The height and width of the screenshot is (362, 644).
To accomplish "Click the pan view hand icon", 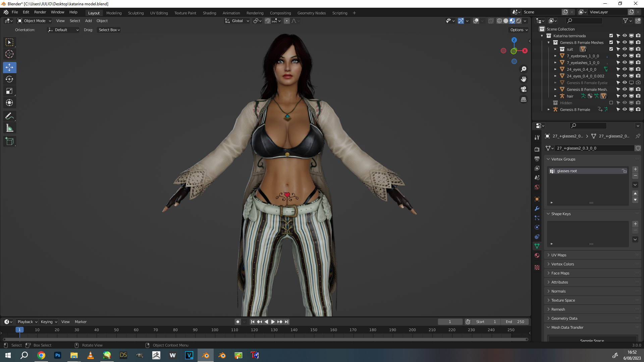I will (x=523, y=79).
